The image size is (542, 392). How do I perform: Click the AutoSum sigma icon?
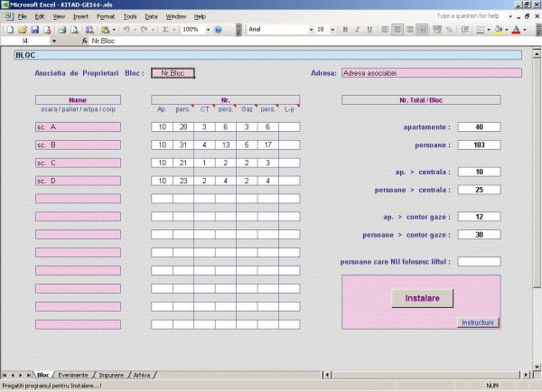[165, 30]
